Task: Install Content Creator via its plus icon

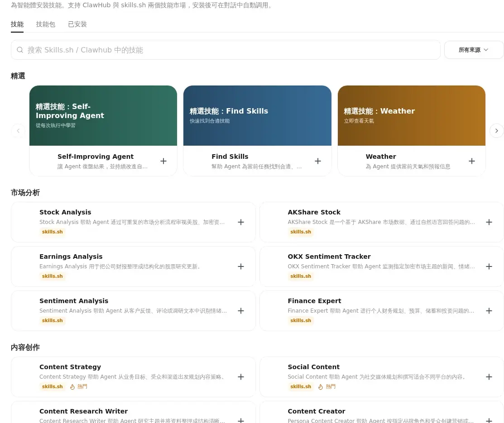Action: (x=489, y=420)
